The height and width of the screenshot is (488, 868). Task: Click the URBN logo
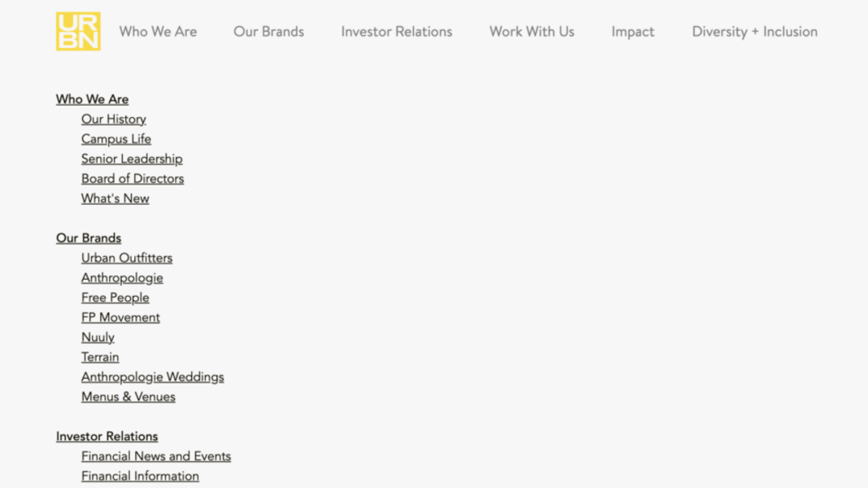pos(78,31)
